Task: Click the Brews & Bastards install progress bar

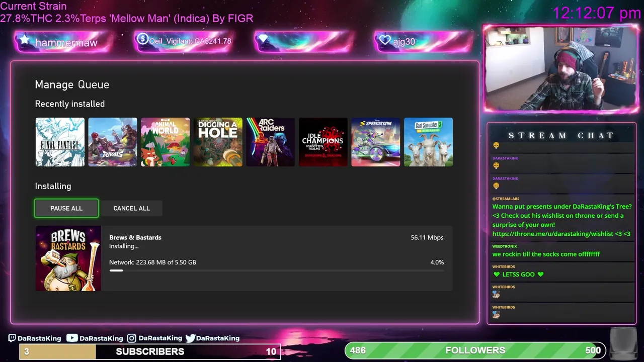Action: pos(276,270)
